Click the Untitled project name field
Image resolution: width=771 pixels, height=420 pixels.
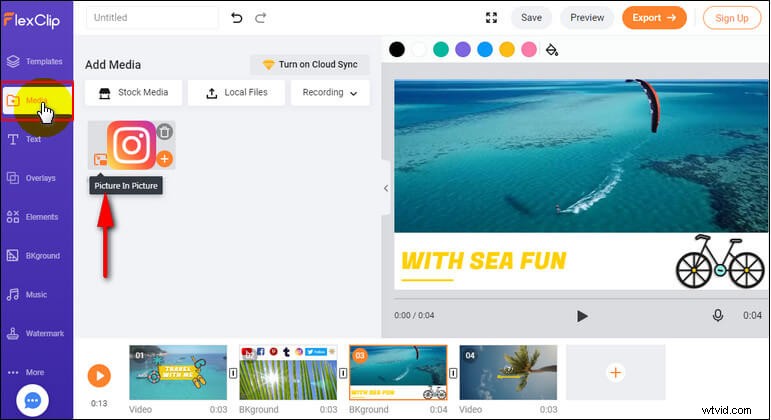152,18
